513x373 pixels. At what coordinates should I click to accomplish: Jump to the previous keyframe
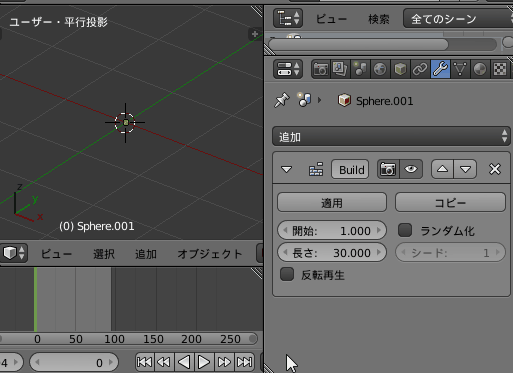[164, 362]
